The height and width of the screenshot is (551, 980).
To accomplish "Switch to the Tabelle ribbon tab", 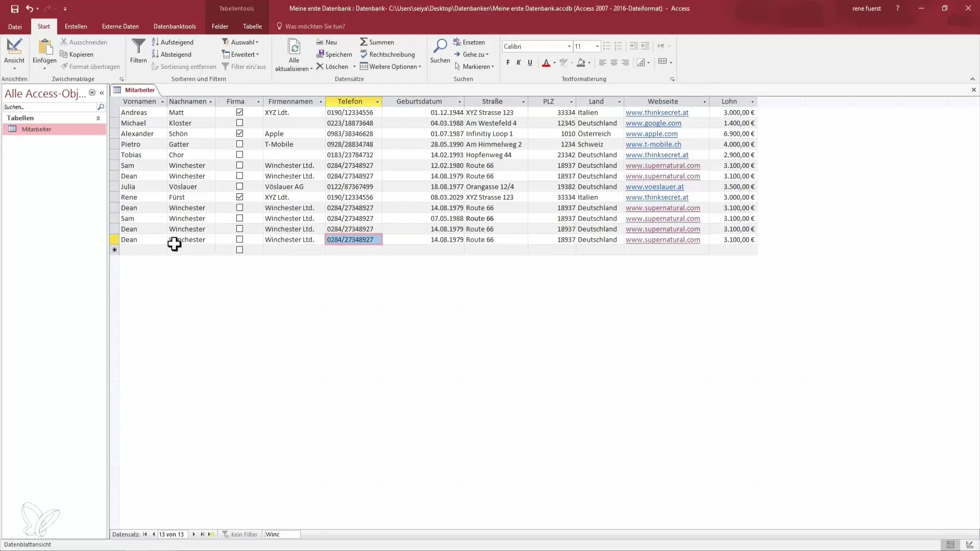I will [x=252, y=27].
